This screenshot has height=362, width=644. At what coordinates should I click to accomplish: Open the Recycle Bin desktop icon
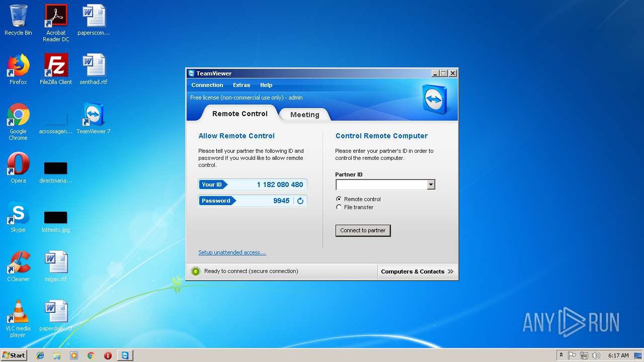pos(18,20)
